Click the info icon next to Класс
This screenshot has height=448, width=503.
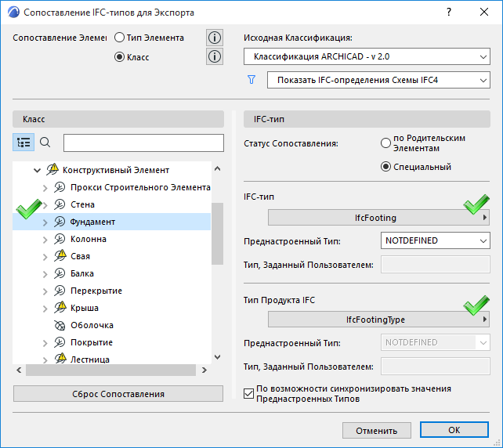(x=215, y=56)
